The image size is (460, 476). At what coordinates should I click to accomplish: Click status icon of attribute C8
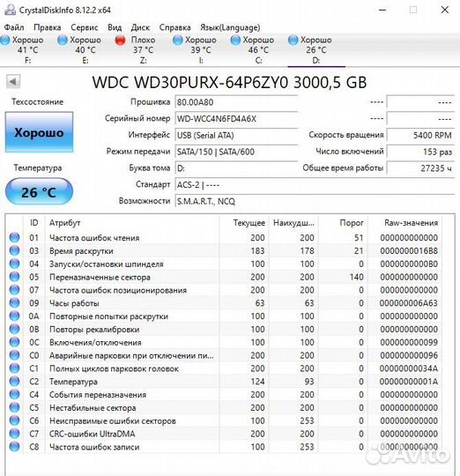click(x=14, y=447)
